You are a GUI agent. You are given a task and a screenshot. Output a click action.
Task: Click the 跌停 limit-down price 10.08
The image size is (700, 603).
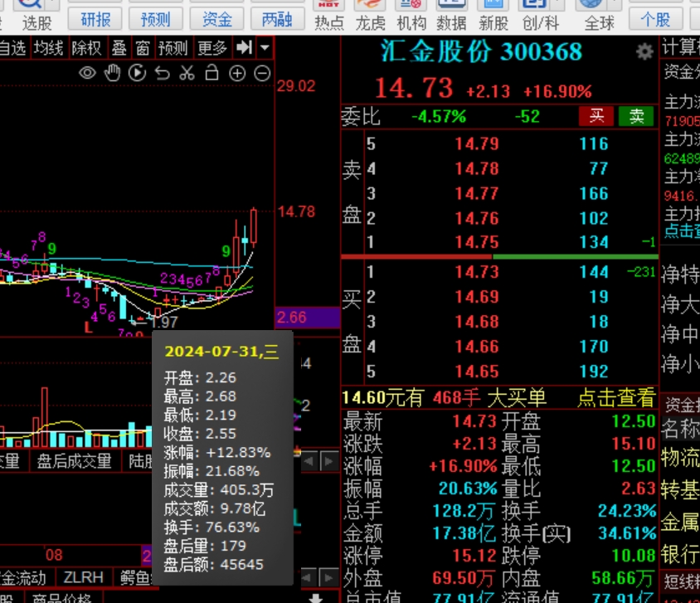click(634, 556)
